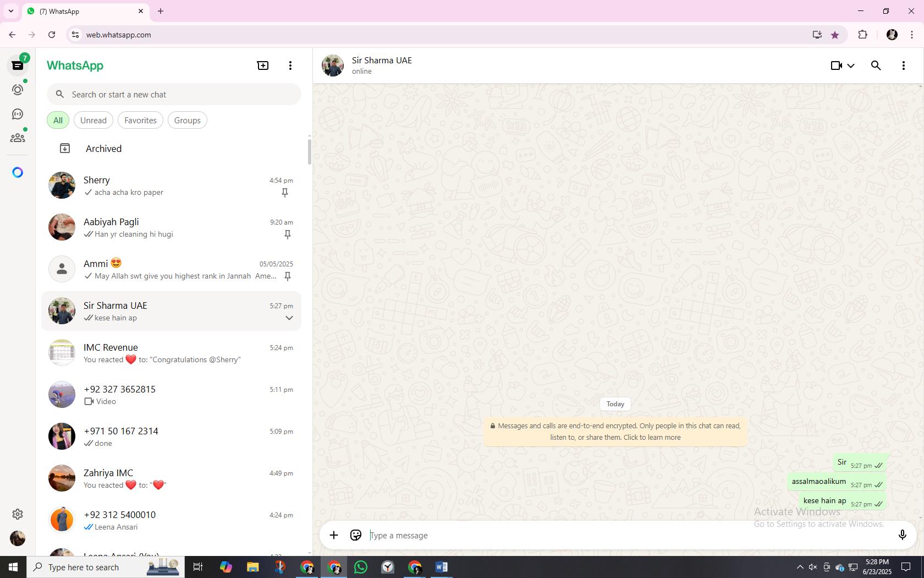Click the end-to-end encryption notice
The width and height of the screenshot is (924, 578).
(615, 432)
